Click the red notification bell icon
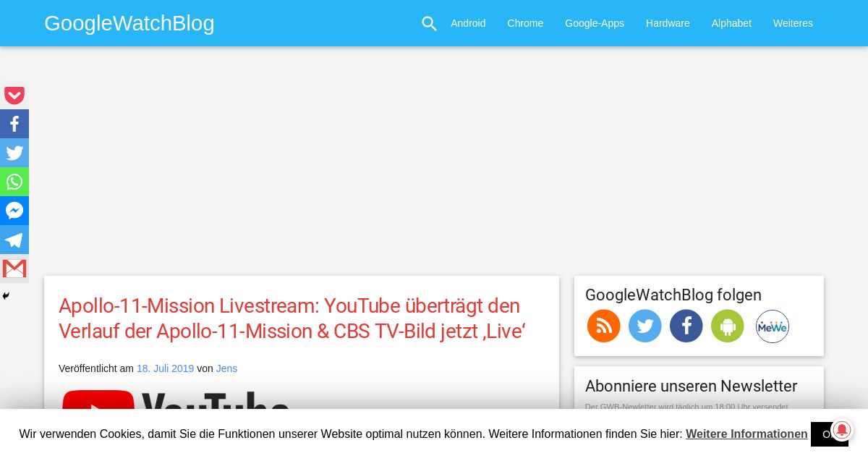 841,428
